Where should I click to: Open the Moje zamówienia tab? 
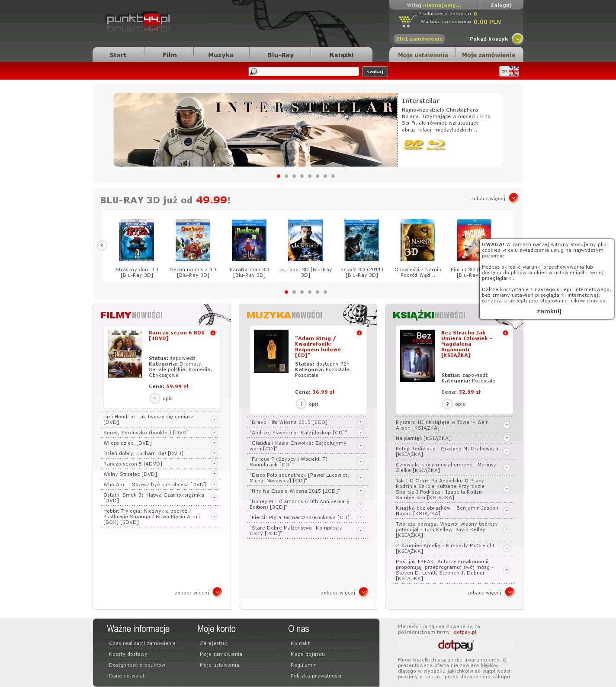(488, 55)
